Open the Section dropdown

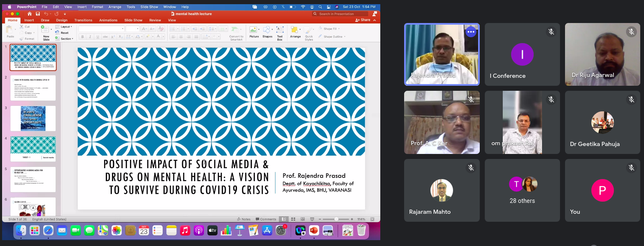coord(64,39)
